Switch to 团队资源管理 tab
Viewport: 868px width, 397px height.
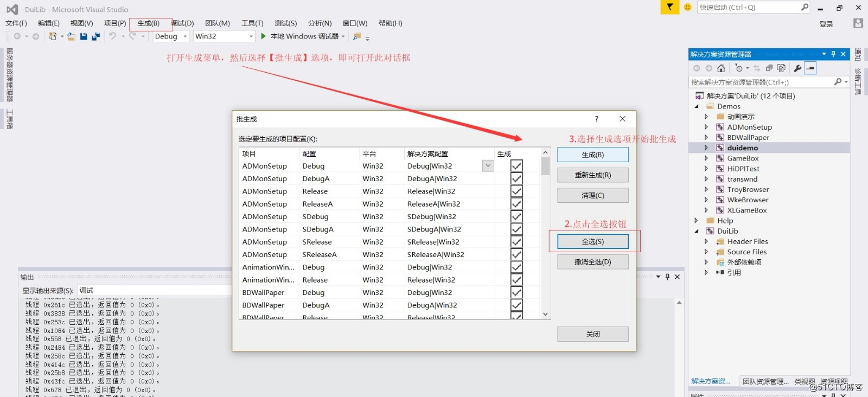(x=765, y=381)
